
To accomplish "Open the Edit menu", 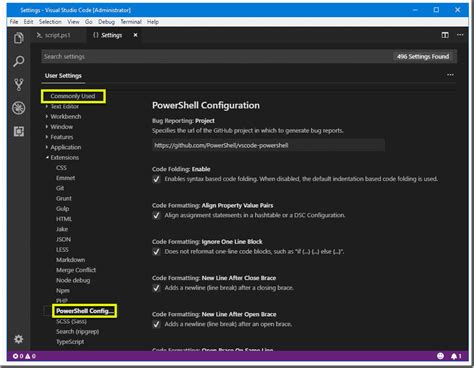I will click(28, 22).
